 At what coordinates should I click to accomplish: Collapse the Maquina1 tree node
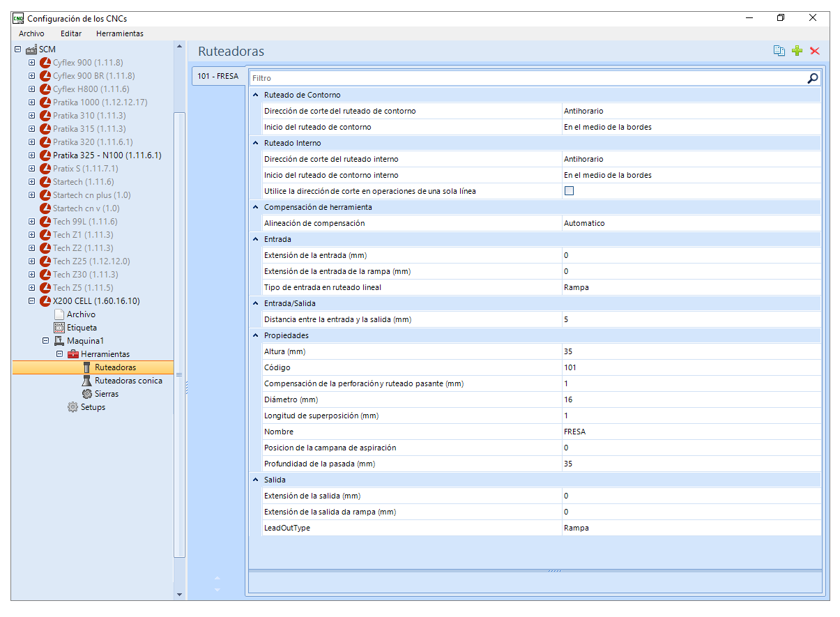(x=46, y=341)
